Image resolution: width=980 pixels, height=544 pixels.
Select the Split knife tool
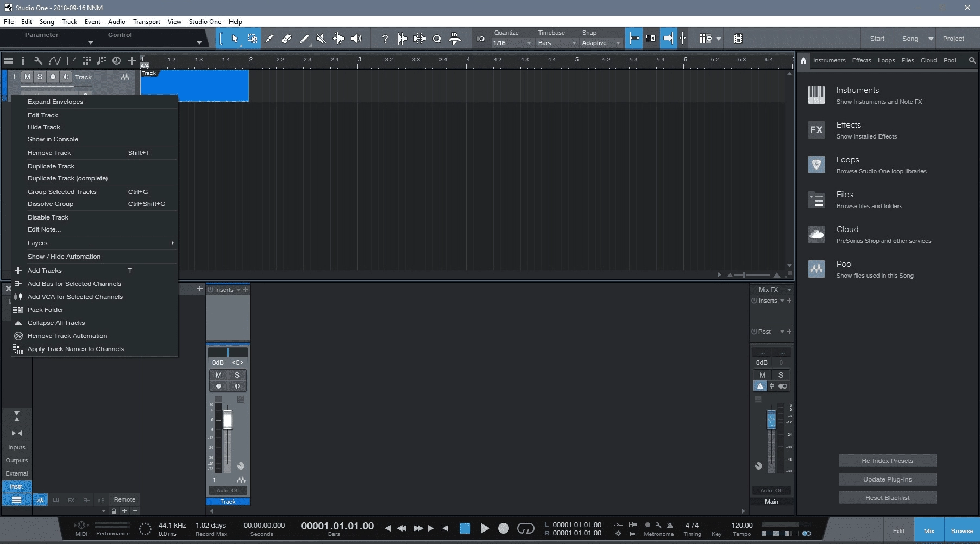click(269, 39)
